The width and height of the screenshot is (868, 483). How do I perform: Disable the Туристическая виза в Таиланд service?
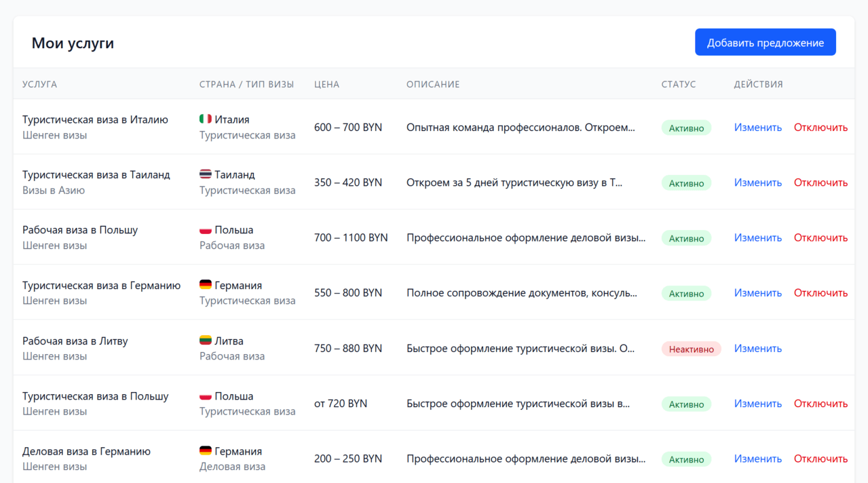pos(821,182)
